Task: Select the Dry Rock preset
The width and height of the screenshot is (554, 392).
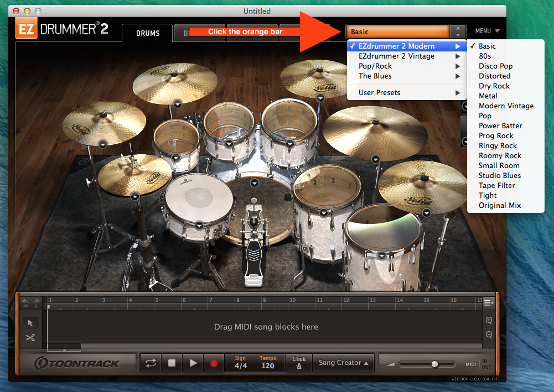Action: point(505,86)
